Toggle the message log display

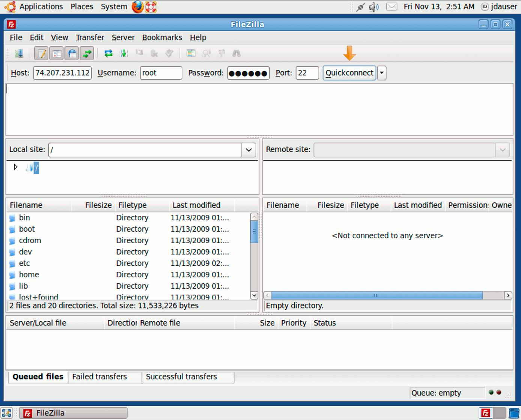pyautogui.click(x=41, y=53)
